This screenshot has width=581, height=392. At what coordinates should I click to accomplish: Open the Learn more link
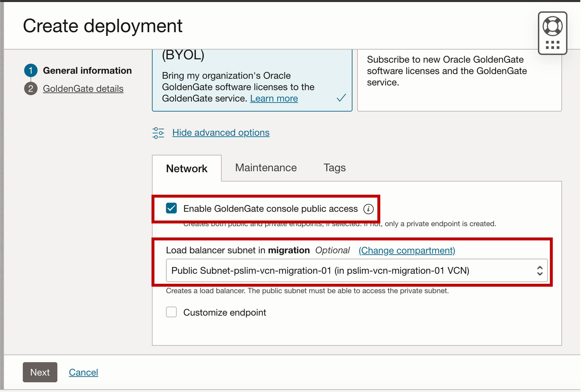[274, 98]
